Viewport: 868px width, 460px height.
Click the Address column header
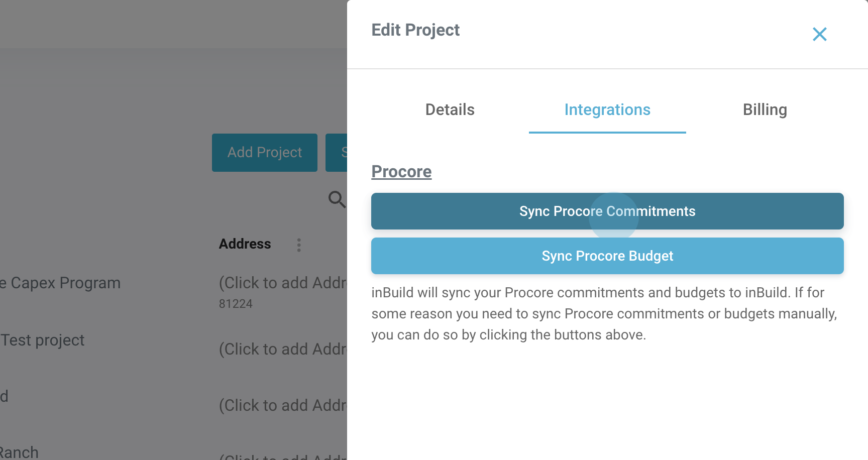245,244
